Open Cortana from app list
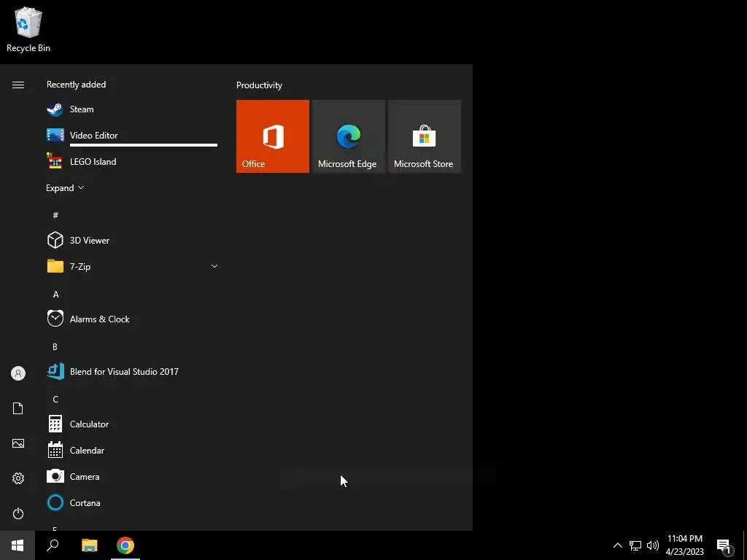The width and height of the screenshot is (747, 560). 132,502
